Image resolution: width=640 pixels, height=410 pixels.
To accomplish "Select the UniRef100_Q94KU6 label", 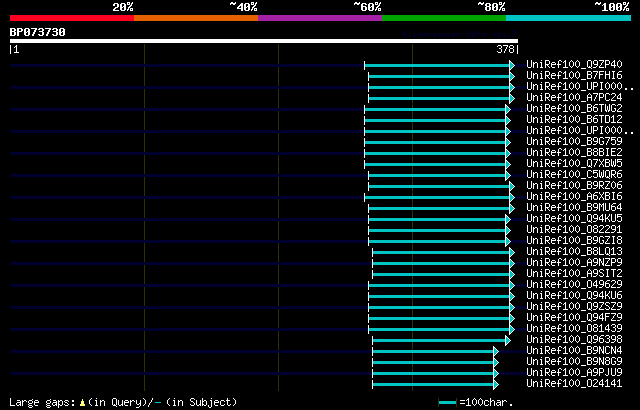I will (x=574, y=296).
